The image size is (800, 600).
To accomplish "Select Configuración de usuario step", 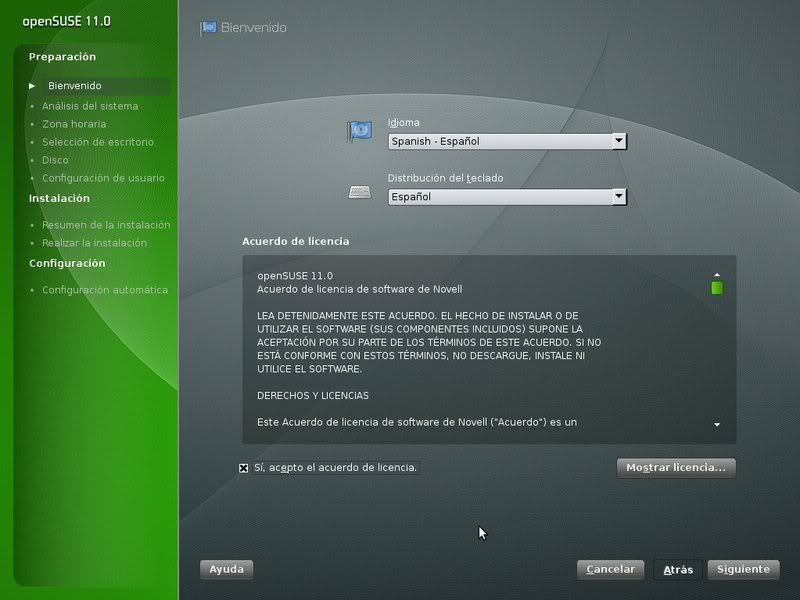I will point(104,178).
